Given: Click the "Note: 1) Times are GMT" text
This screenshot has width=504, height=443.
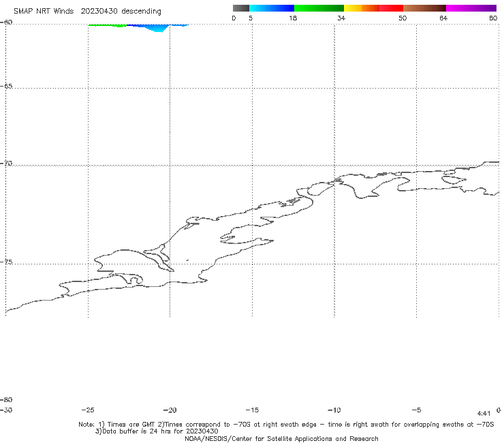Looking at the screenshot, I should point(117,425).
